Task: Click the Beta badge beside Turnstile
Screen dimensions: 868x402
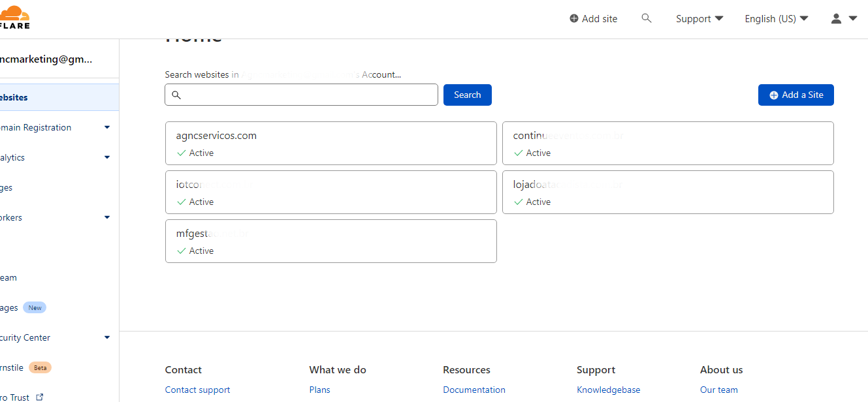Action: click(40, 368)
